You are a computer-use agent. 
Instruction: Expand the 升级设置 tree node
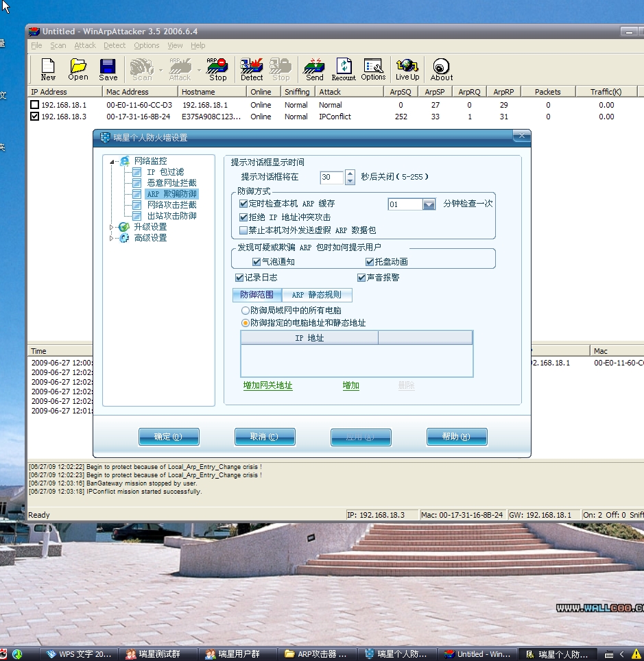[x=112, y=227]
